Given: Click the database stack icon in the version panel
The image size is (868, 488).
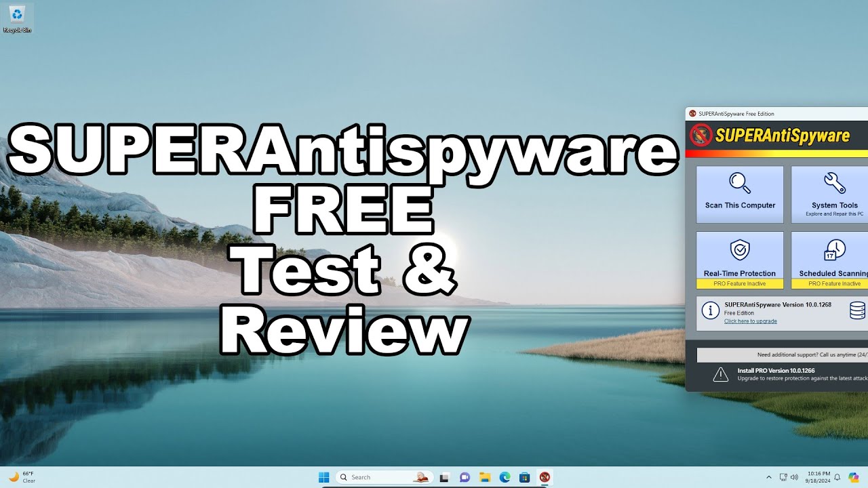Looking at the screenshot, I should [x=857, y=311].
